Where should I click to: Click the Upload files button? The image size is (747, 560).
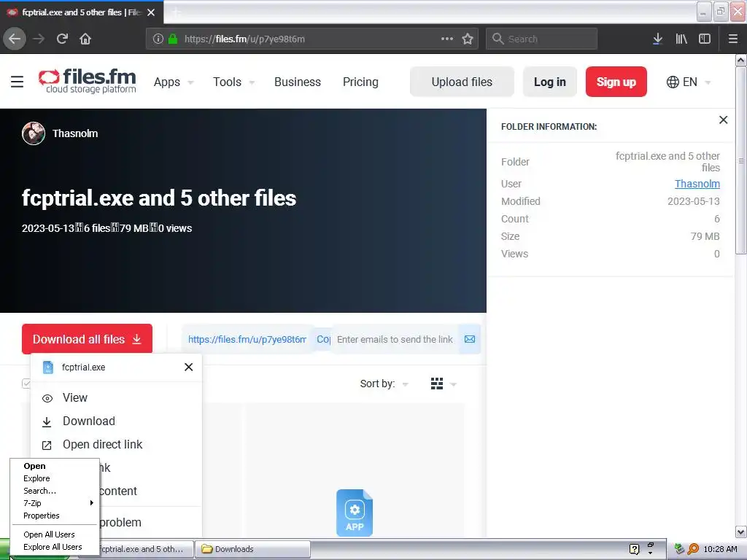462,82
